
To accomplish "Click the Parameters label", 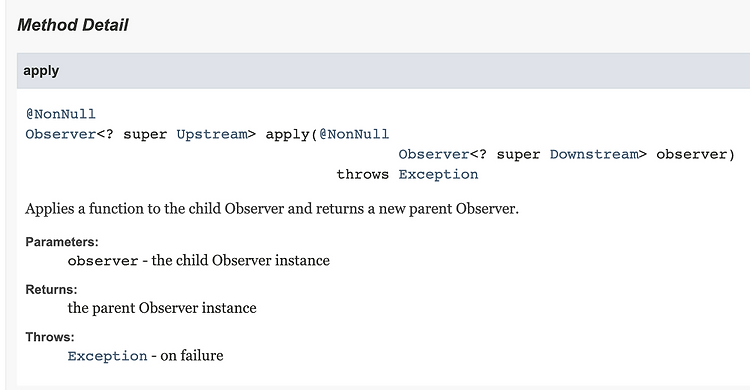I will click(62, 242).
